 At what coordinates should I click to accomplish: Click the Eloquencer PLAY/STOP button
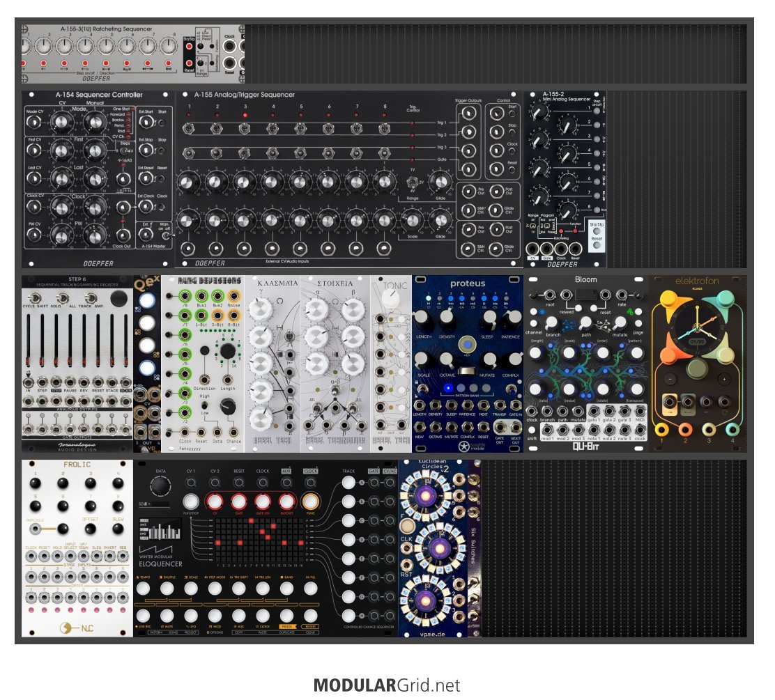pos(191,501)
